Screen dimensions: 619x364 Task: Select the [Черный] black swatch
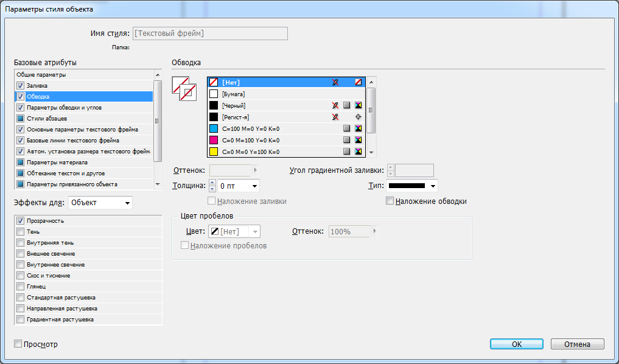point(287,105)
